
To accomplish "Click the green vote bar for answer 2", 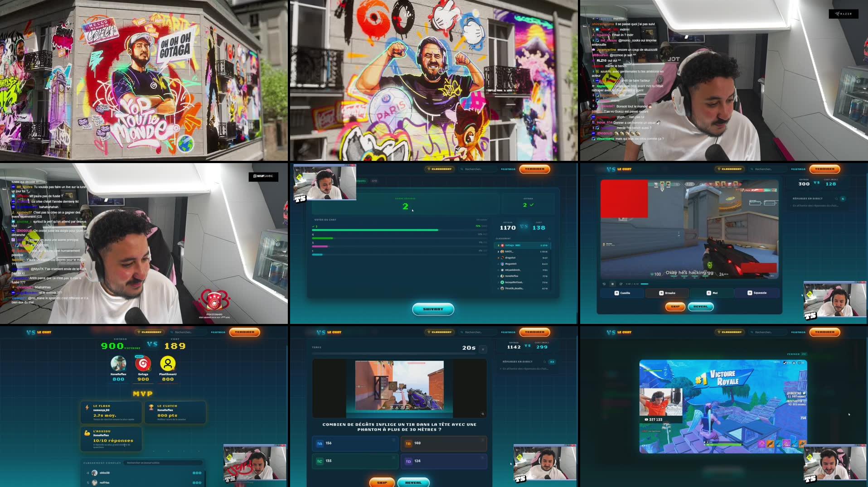I will (x=375, y=230).
